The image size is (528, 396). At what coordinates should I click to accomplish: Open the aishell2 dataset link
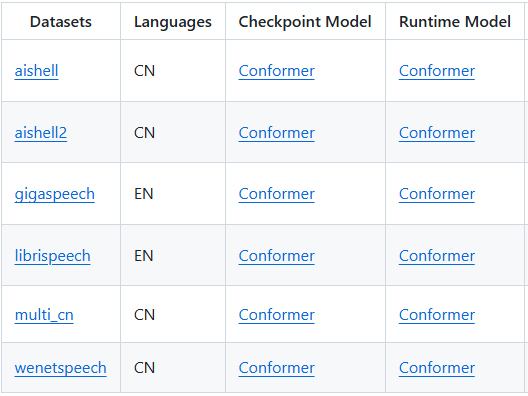[41, 133]
